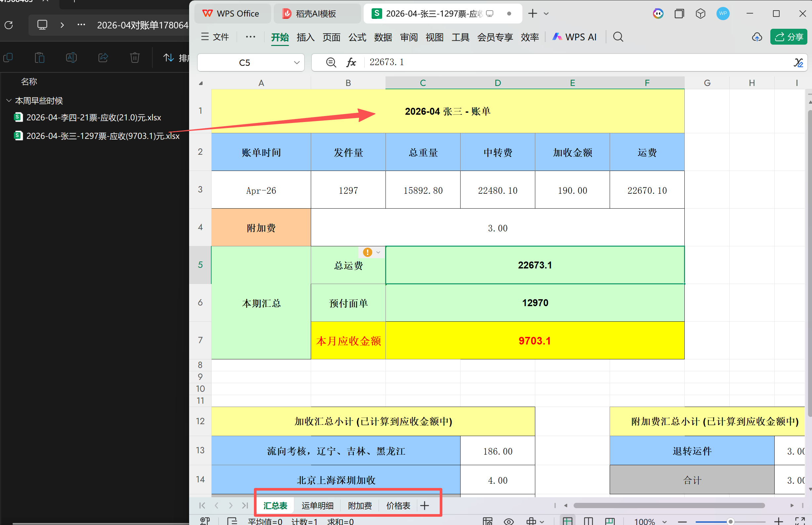Open the 文件 menu
Viewport: 812px width, 525px height.
215,37
